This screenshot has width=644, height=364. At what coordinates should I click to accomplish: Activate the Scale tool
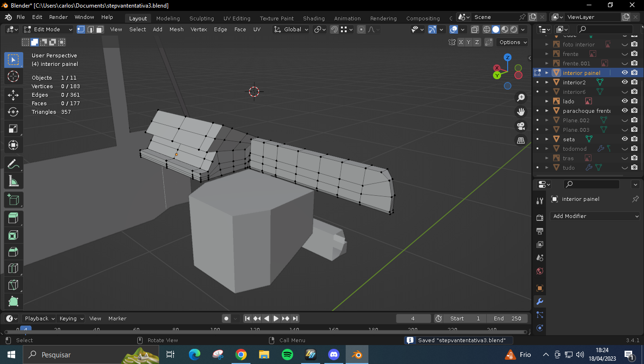tap(13, 129)
